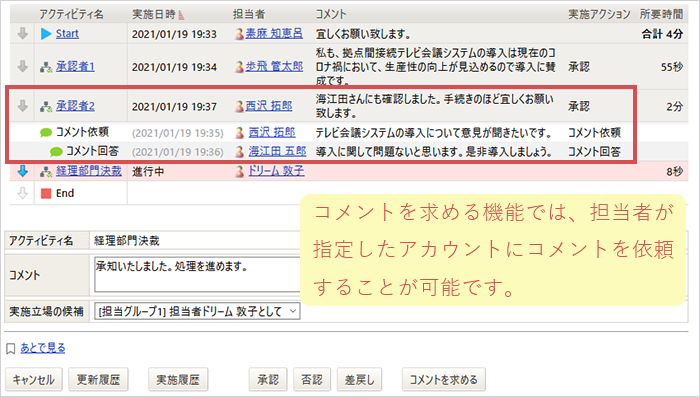Click the 実施履歴 button
Screen dimensions: 700x397
(x=178, y=380)
